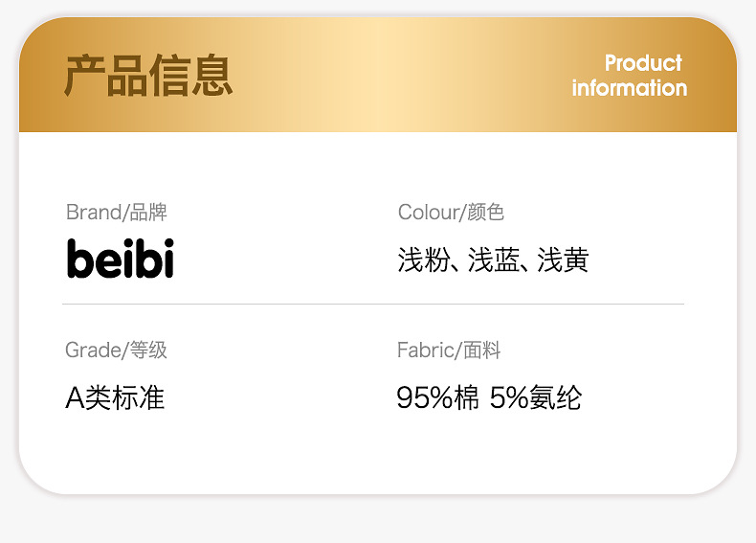Screen dimensions: 756x543
Task: Click the beibi brand logo
Action: click(121, 259)
